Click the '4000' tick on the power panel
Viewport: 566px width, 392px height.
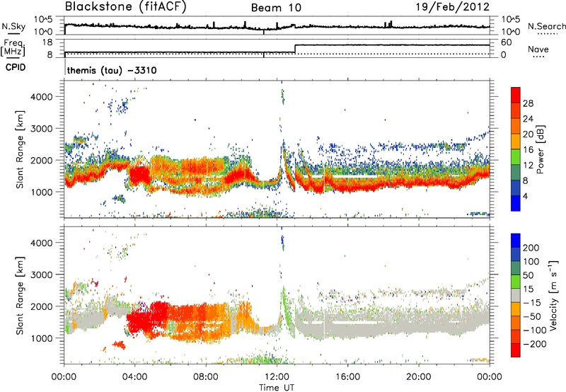[41, 97]
